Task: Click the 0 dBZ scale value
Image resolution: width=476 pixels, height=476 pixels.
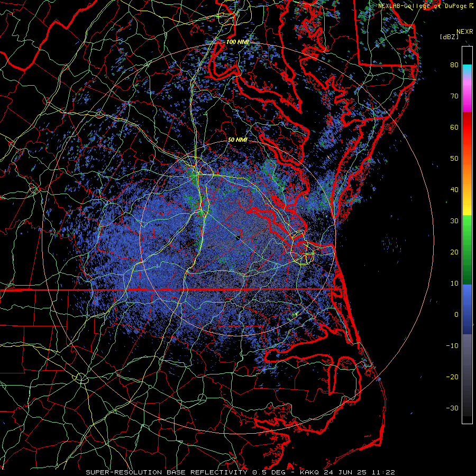Action: [456, 315]
